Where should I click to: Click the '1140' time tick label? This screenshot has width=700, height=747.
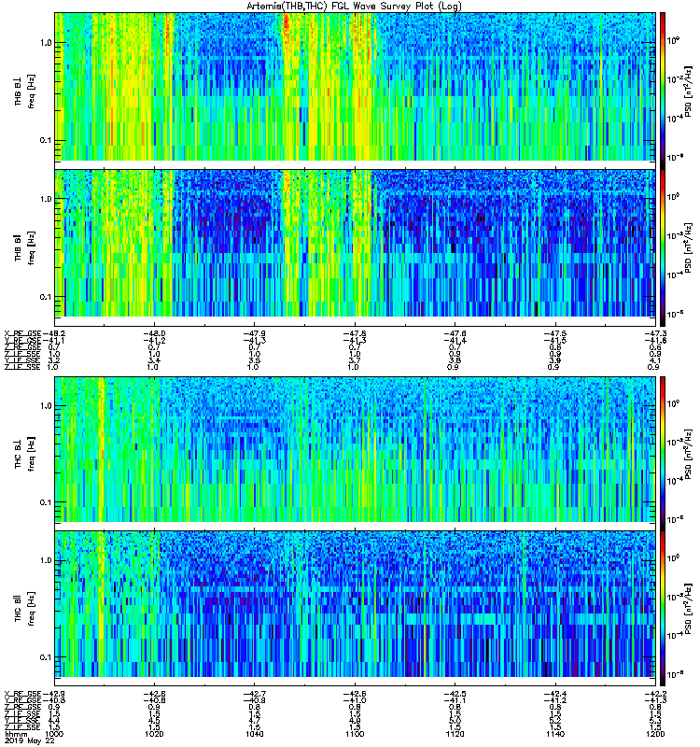tap(554, 734)
